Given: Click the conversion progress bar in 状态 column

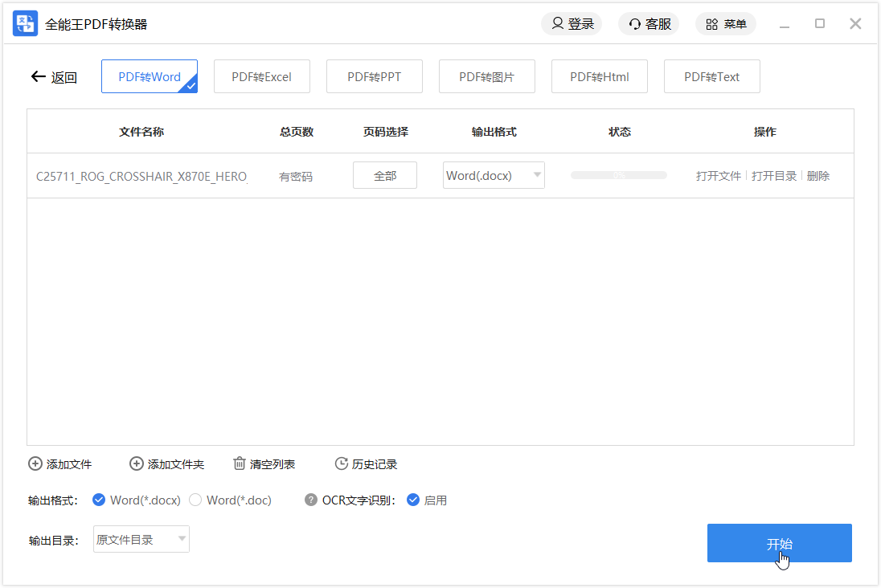Looking at the screenshot, I should pyautogui.click(x=618, y=174).
